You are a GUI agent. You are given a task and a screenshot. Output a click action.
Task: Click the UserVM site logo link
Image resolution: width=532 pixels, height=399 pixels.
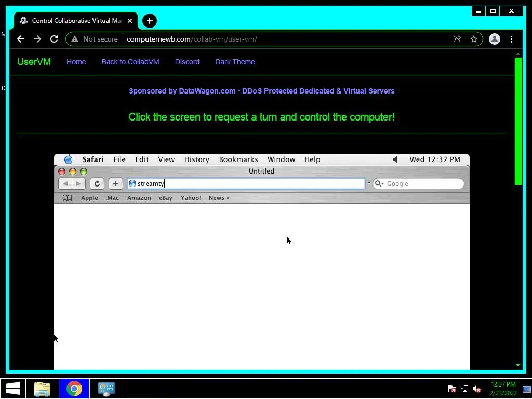point(34,62)
